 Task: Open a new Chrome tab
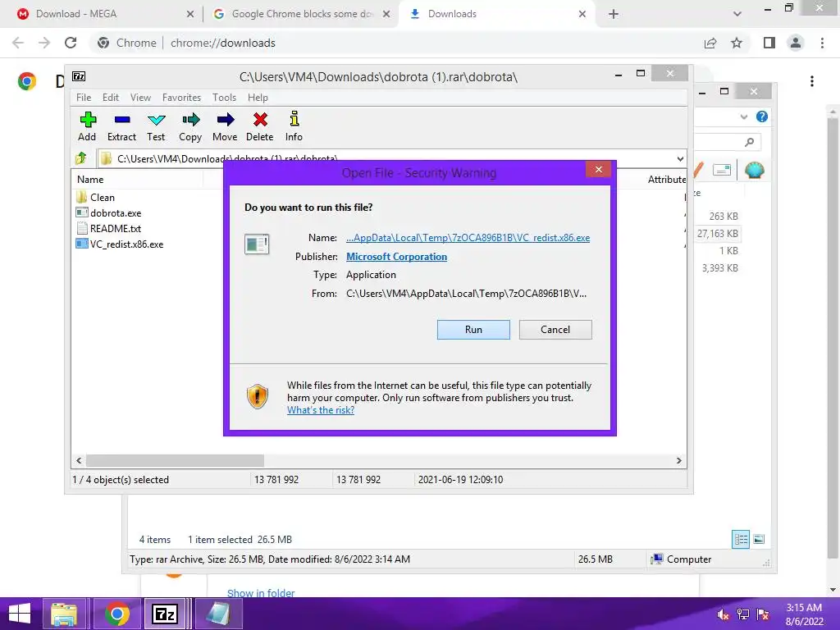click(614, 14)
